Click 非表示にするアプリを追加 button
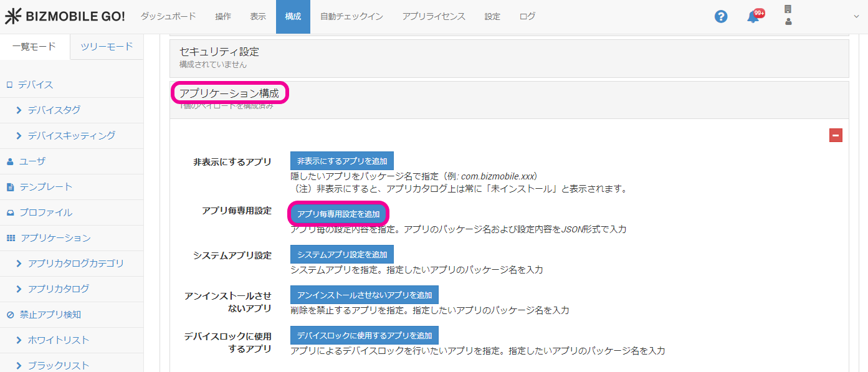This screenshot has height=372, width=868. tap(341, 161)
